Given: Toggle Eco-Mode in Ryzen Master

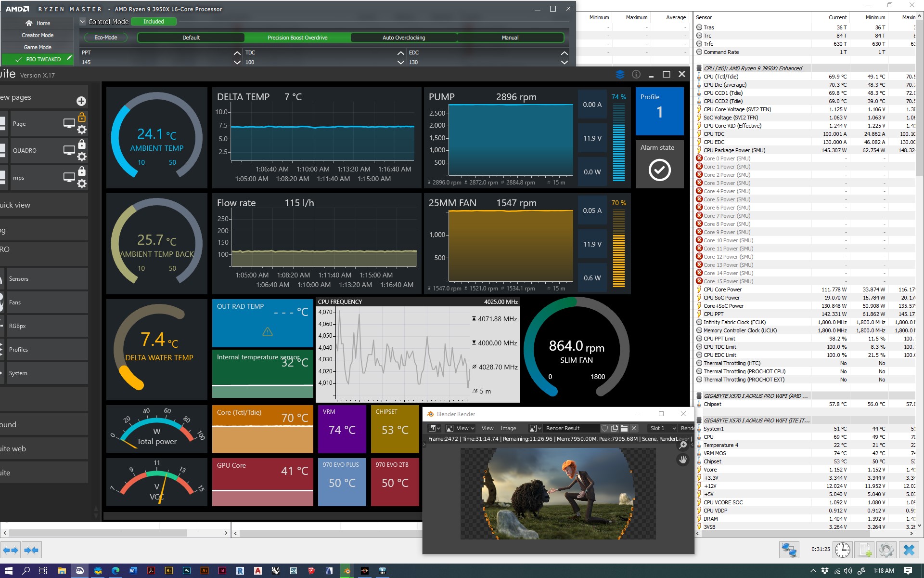Looking at the screenshot, I should click(106, 38).
